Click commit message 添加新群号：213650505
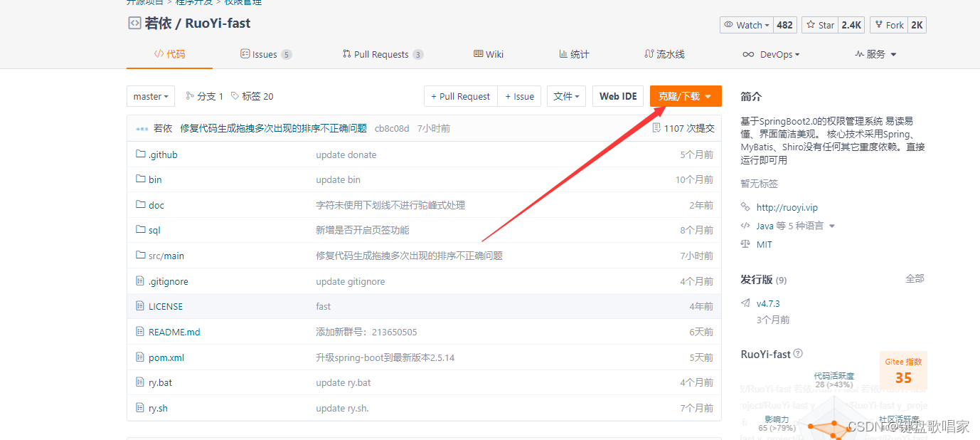The height and width of the screenshot is (440, 980). (x=366, y=332)
